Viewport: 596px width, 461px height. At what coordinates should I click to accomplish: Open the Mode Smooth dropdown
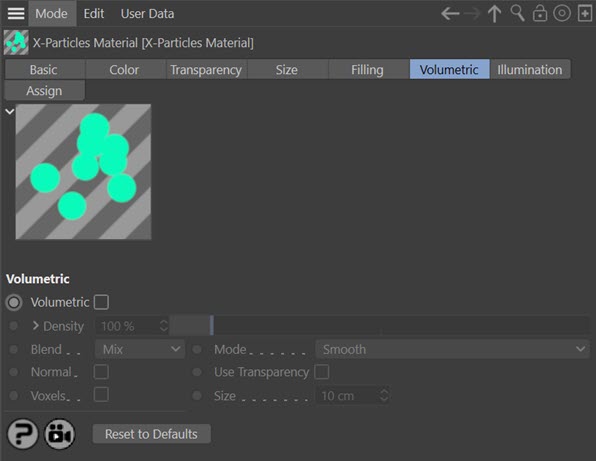[x=452, y=349]
